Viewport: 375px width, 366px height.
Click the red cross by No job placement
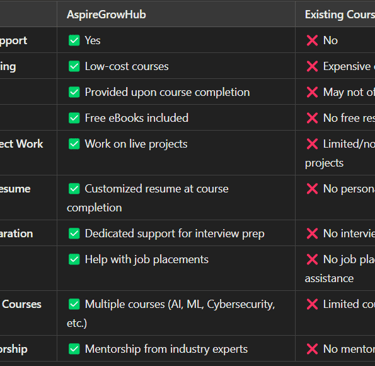pyautogui.click(x=312, y=259)
